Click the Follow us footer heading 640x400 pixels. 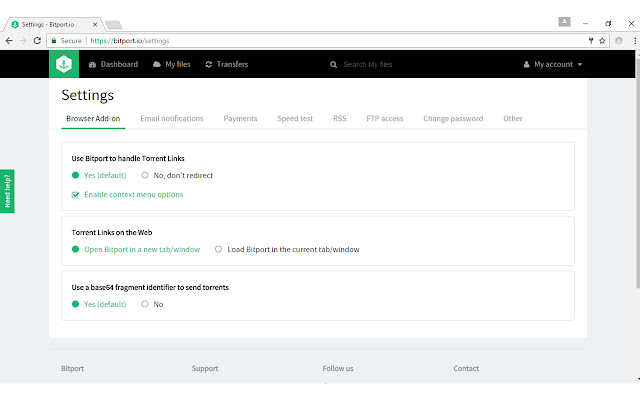tap(338, 369)
